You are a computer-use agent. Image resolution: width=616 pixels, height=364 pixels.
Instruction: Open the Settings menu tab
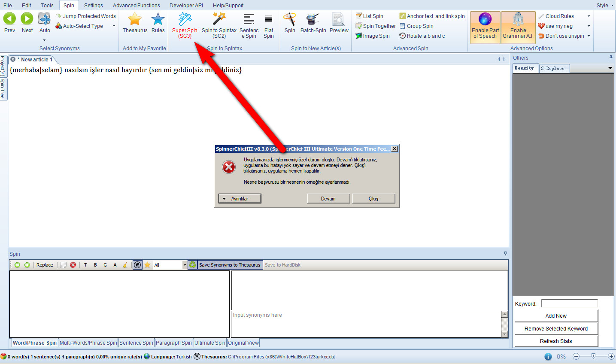(93, 6)
